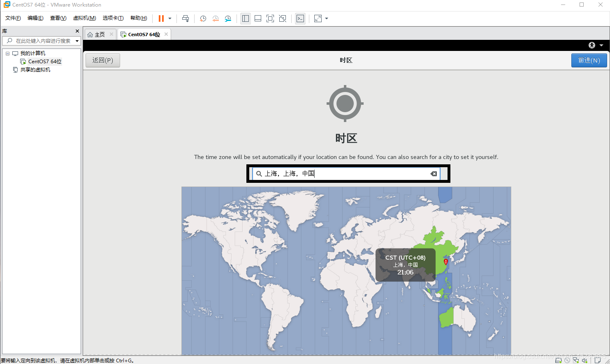Select 共享的虚拟机 in library tree

[35, 70]
